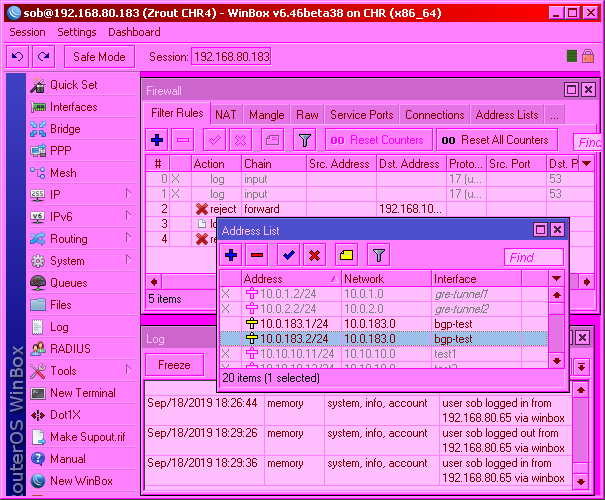Switch to the NAT tab in Firewall

(x=226, y=115)
